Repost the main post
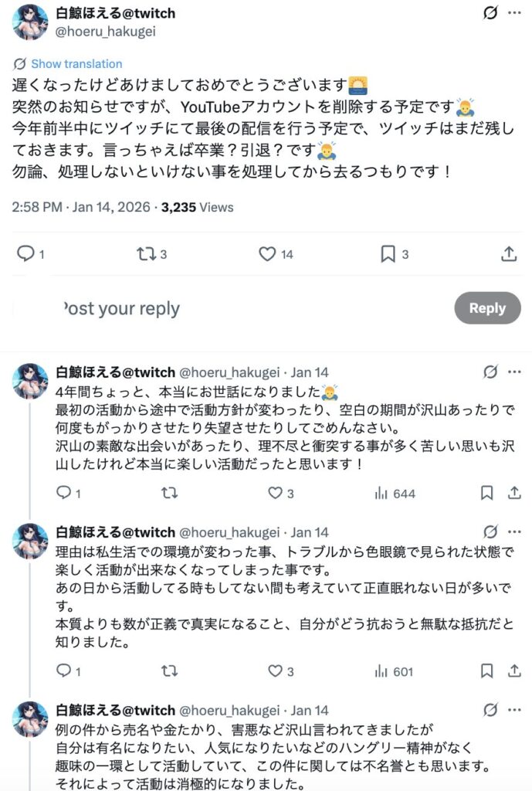Screen dimensions: 532x791 [x=146, y=253]
